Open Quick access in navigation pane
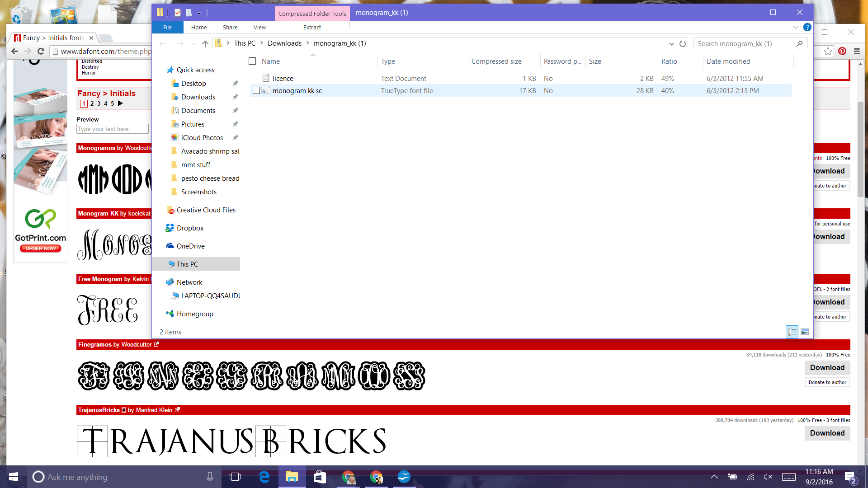Screen dimensions: 868x488 [x=195, y=70]
